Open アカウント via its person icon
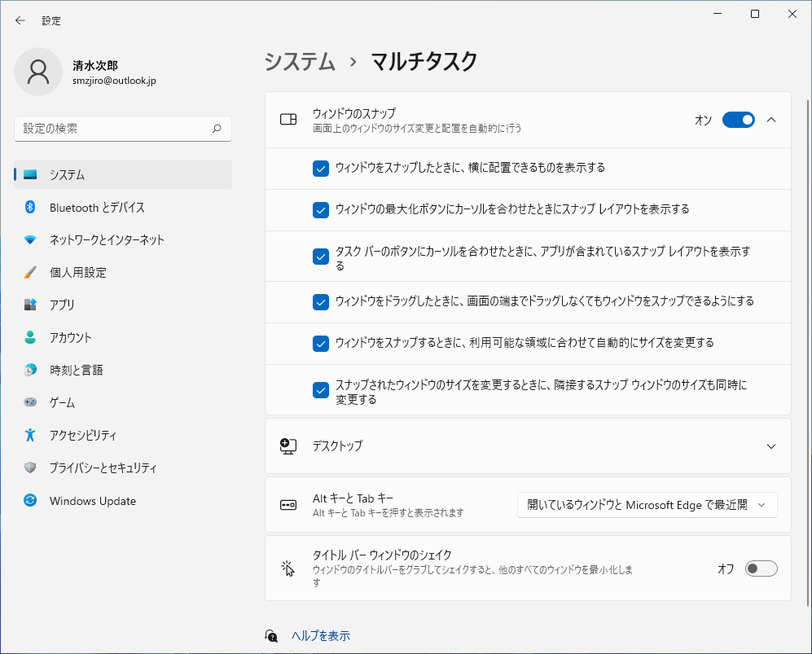This screenshot has height=654, width=812. [29, 338]
